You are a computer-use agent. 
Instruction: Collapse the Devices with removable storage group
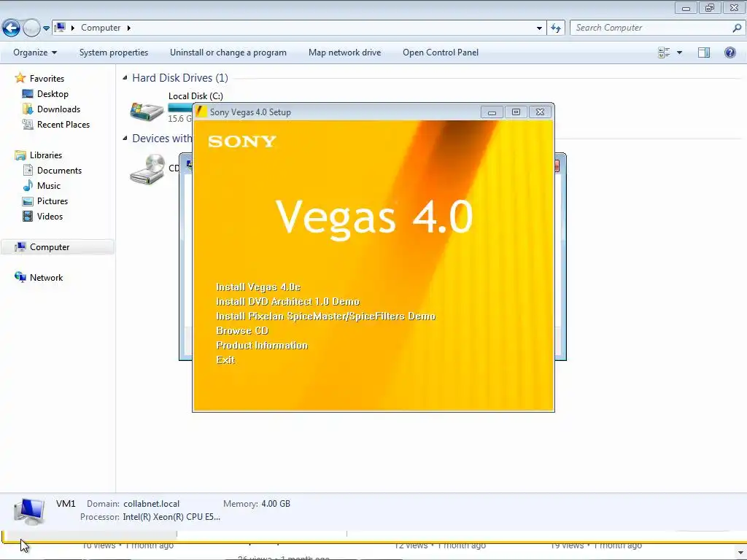125,138
